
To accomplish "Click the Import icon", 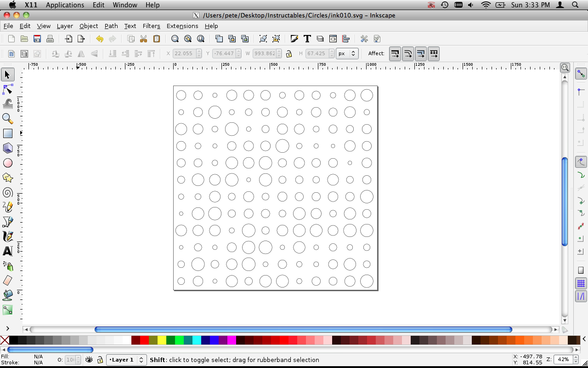I will [68, 39].
